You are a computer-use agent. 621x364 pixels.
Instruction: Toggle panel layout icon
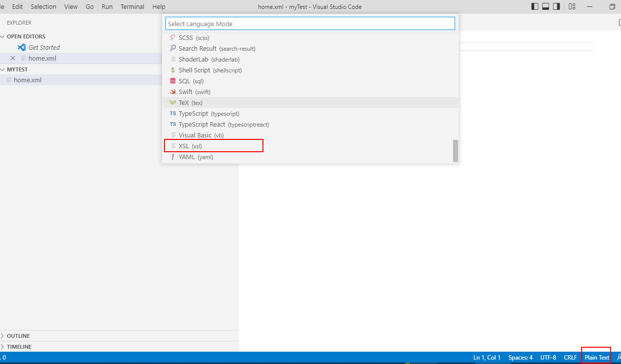pos(546,6)
